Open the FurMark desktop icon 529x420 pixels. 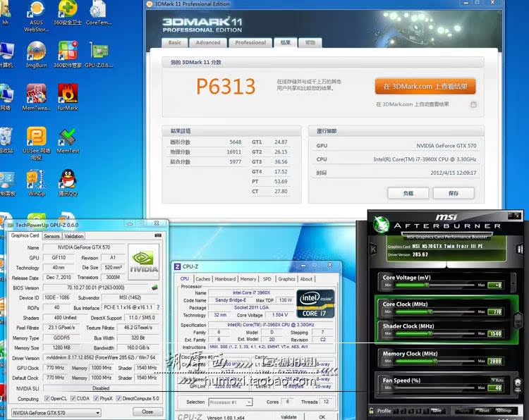(x=68, y=94)
